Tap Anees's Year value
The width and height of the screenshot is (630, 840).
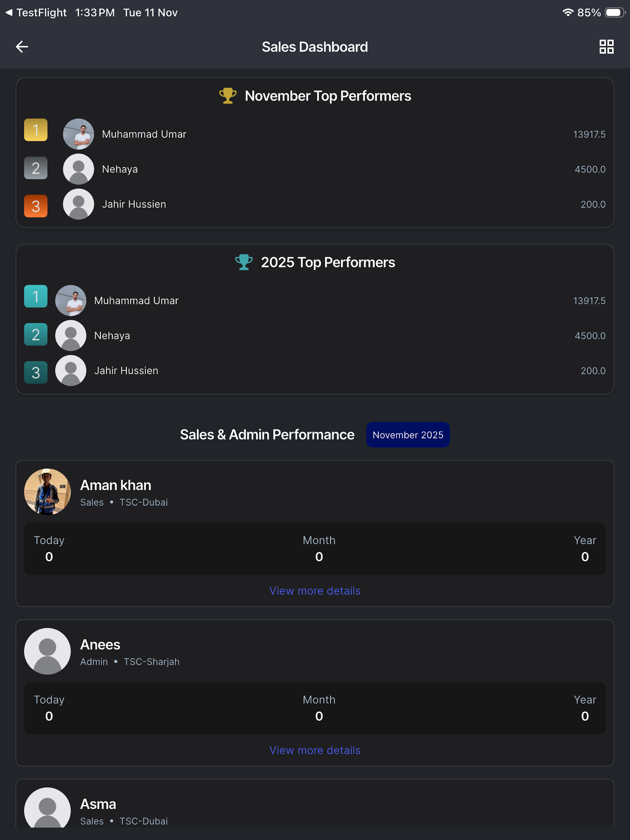click(585, 716)
